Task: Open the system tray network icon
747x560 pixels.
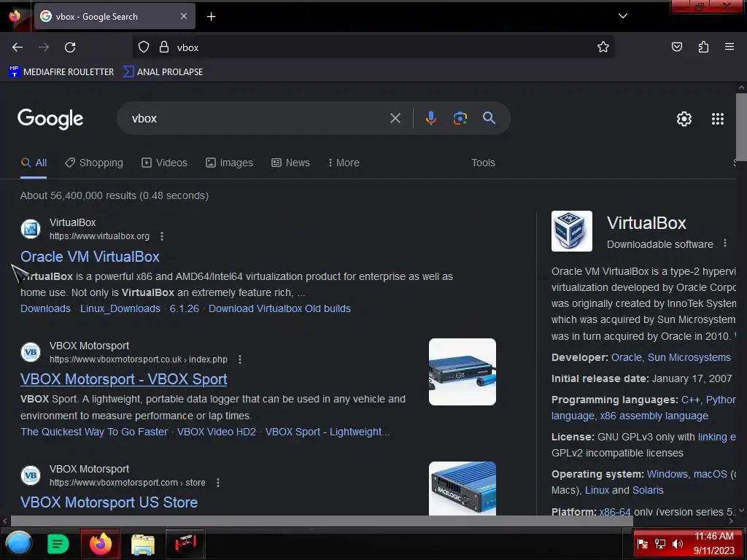Action: click(x=659, y=544)
